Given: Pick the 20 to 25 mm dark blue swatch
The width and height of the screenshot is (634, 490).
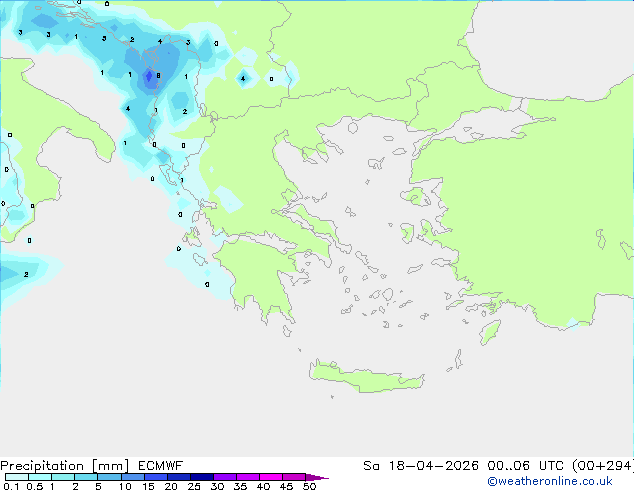Looking at the screenshot, I should (x=179, y=477).
